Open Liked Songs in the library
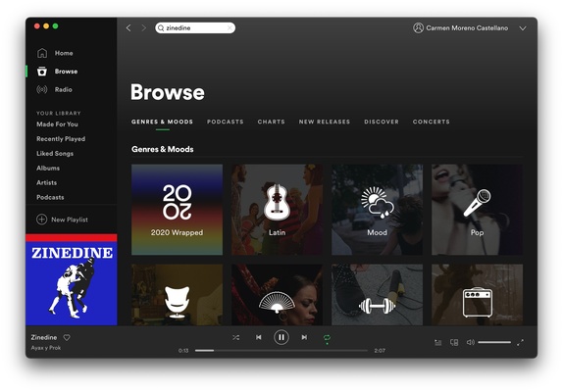 pos(55,154)
